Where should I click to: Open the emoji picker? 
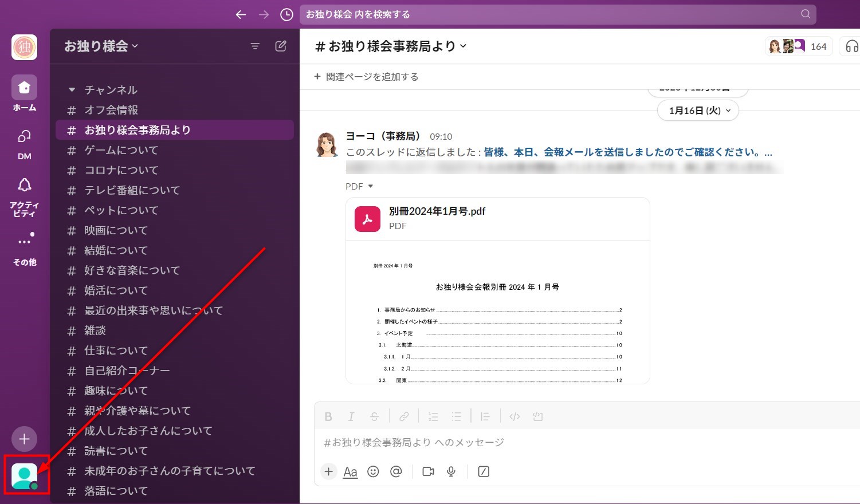[x=373, y=471]
